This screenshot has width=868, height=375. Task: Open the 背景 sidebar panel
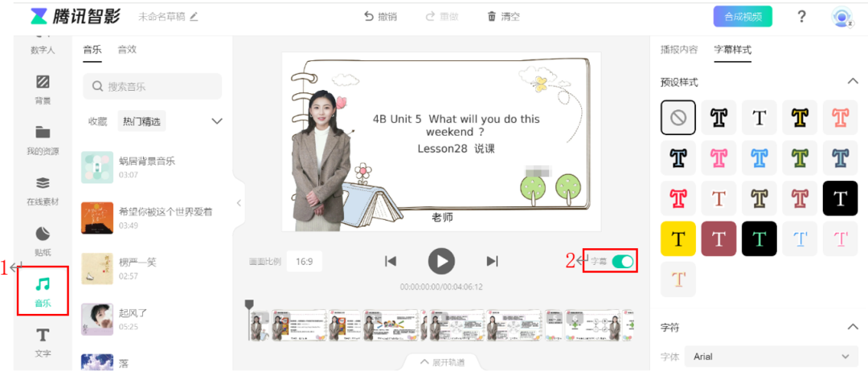click(43, 88)
